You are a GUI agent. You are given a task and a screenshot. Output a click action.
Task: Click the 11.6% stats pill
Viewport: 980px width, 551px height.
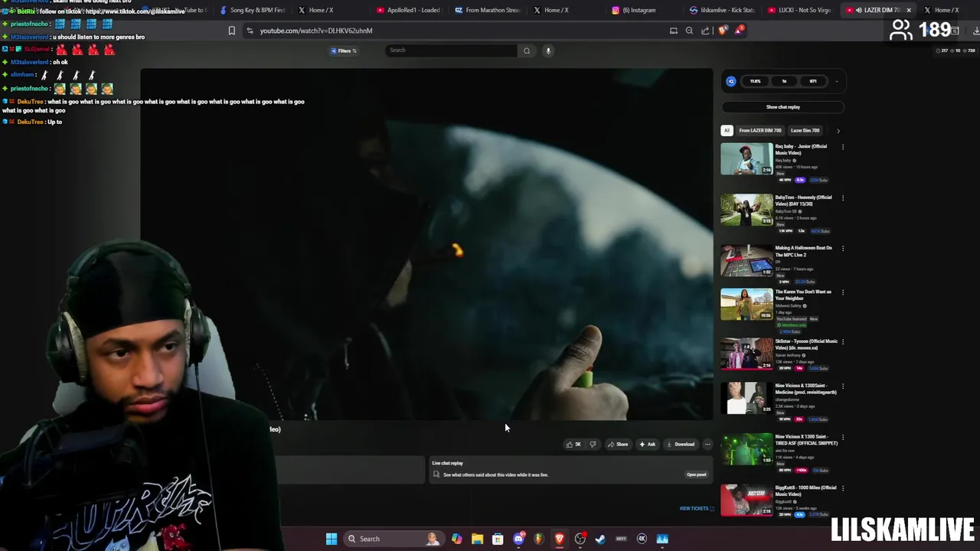[756, 81]
